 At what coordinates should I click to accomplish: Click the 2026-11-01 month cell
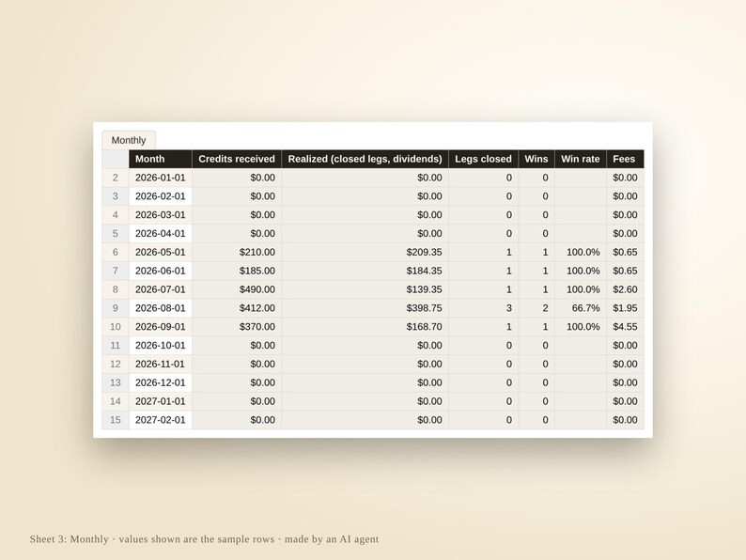(161, 364)
